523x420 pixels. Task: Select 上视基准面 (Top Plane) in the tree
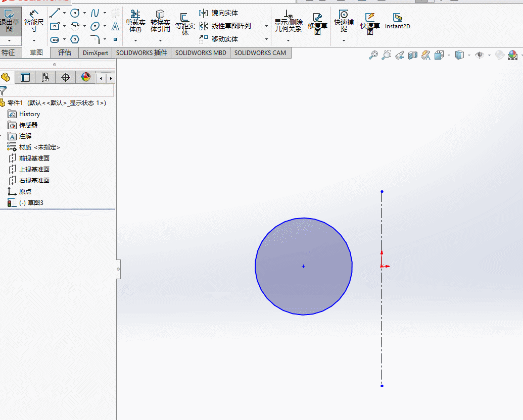click(x=34, y=169)
